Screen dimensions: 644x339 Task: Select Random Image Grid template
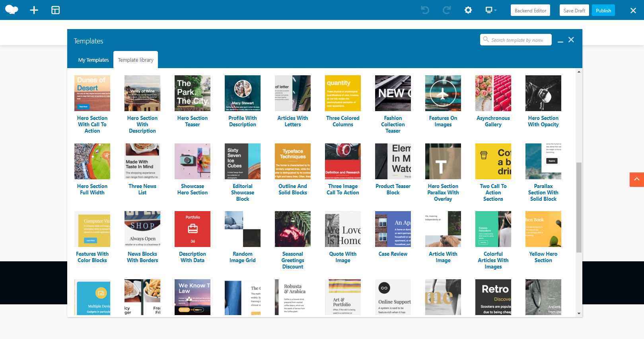click(x=243, y=229)
